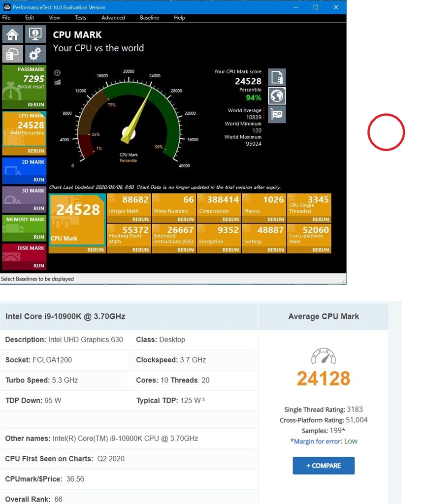Click the Typical TDP: 125 W entry

point(170,400)
